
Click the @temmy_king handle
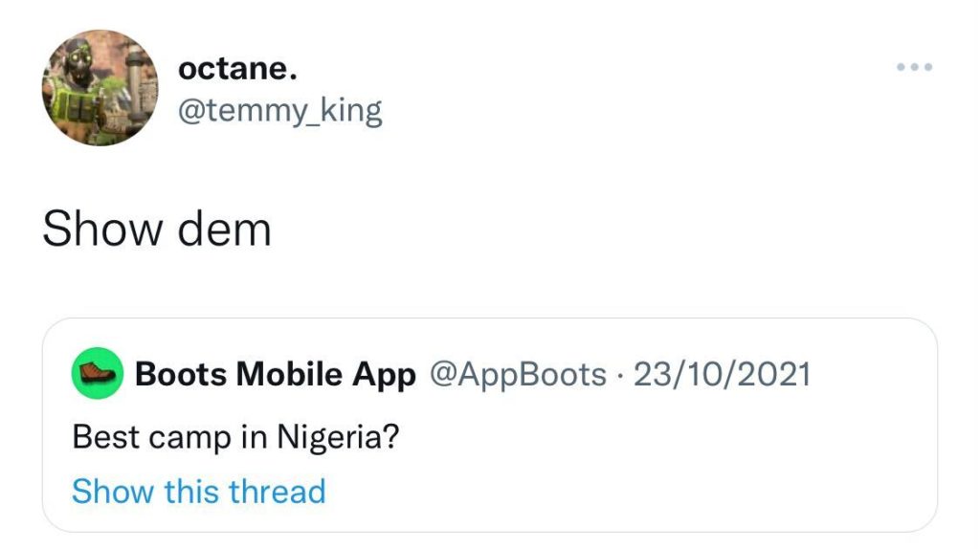click(x=279, y=111)
